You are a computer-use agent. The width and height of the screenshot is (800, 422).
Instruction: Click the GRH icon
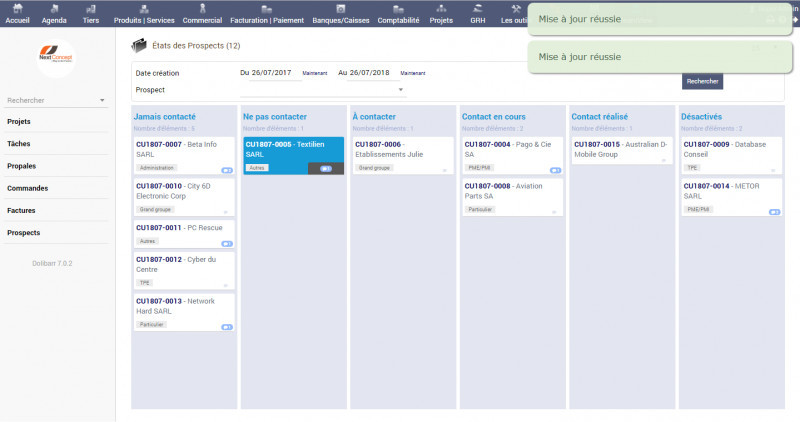pyautogui.click(x=478, y=9)
